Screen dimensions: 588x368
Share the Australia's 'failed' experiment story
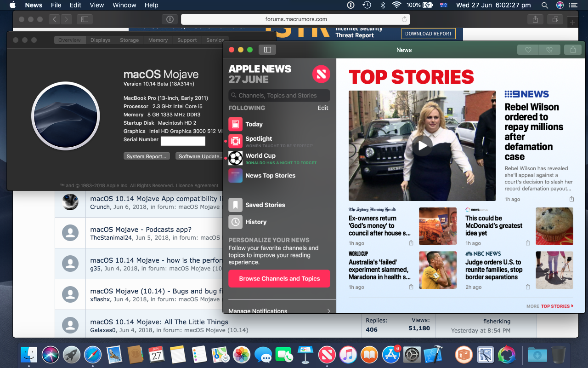tap(411, 287)
